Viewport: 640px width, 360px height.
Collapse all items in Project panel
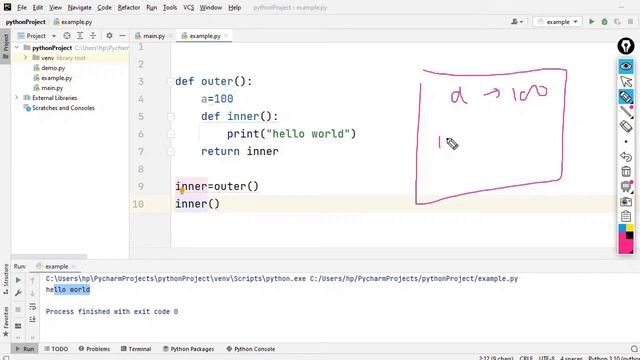(x=93, y=36)
